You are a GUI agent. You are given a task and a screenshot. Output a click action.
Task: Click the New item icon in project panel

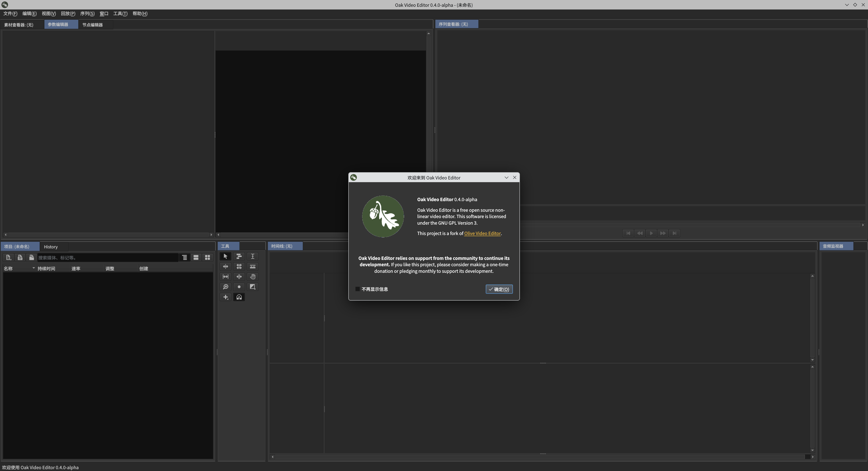(x=8, y=257)
